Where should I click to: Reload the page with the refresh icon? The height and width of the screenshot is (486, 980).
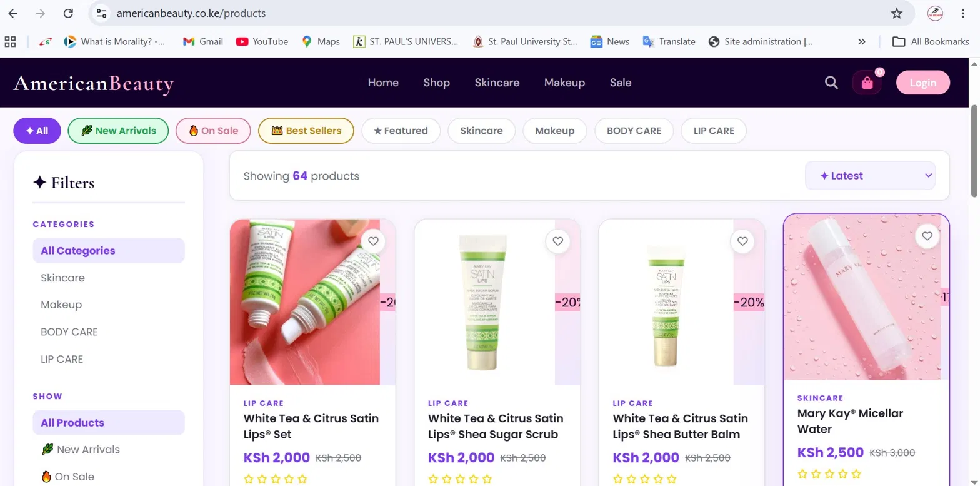(69, 13)
